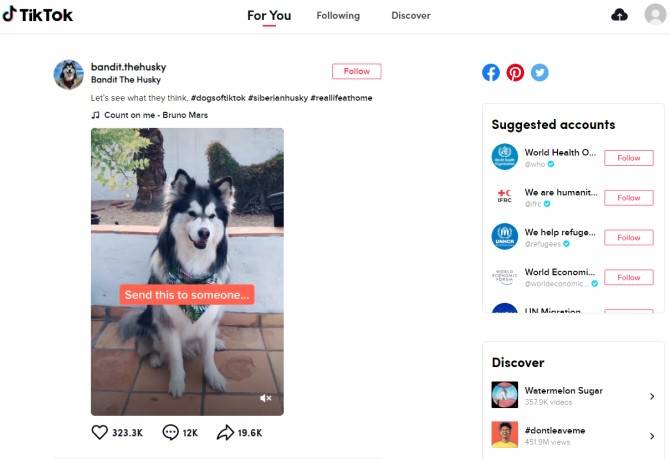
Task: Click the Send this to someone caption
Action: pos(187,294)
